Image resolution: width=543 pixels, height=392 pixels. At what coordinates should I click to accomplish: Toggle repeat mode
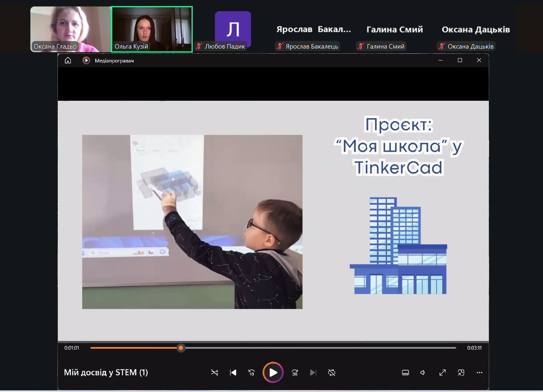pos(332,373)
